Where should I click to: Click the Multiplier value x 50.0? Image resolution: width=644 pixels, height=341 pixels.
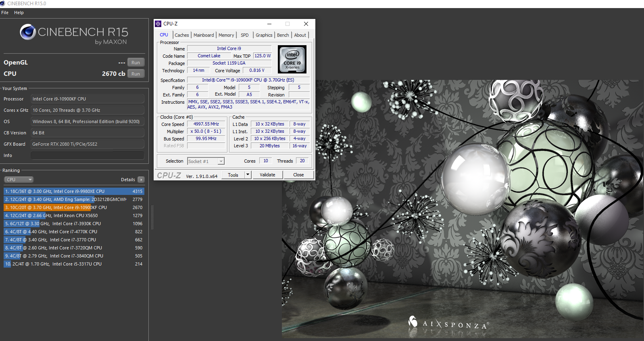pyautogui.click(x=206, y=132)
